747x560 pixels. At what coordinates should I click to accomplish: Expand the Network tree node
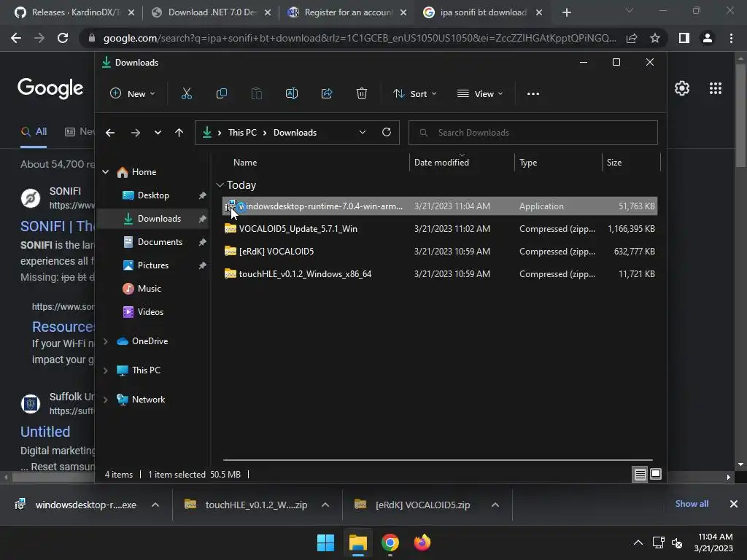click(x=105, y=400)
